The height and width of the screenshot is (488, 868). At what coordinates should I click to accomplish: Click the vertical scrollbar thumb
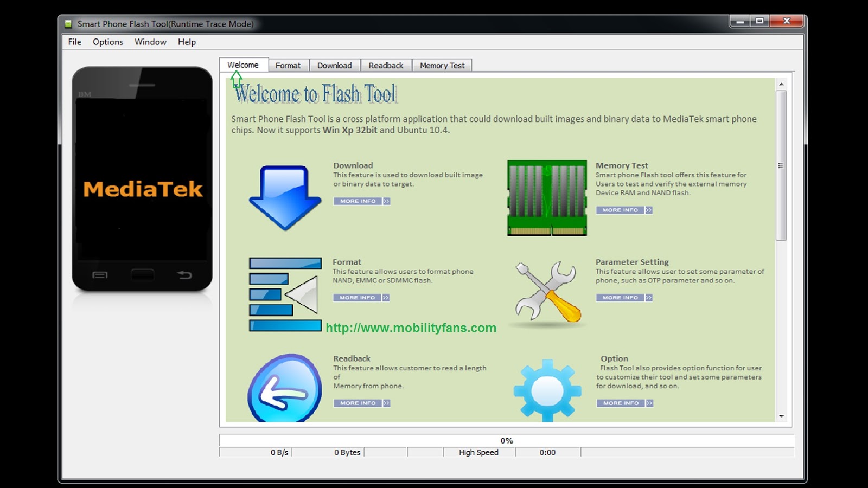pos(781,165)
